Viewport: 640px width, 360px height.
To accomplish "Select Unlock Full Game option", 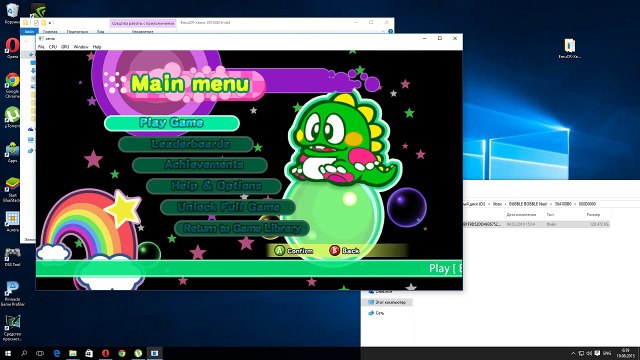I will (228, 207).
